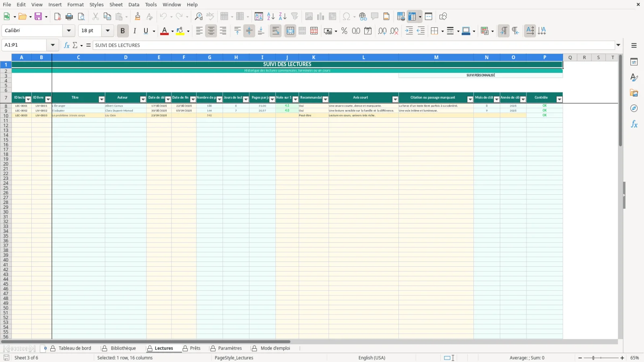This screenshot has height=362, width=644.
Task: Click Sort Ascending icon
Action: point(271,16)
